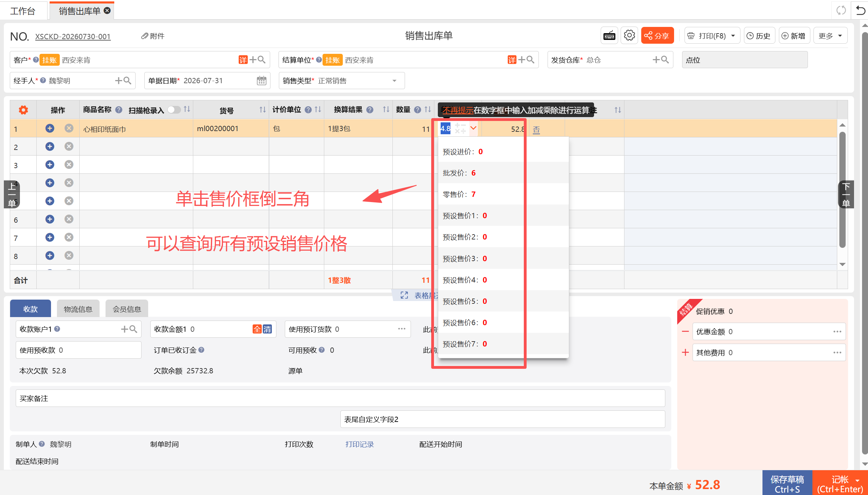868x495 pixels.
Task: Open table column settings gear
Action: pyautogui.click(x=23, y=110)
